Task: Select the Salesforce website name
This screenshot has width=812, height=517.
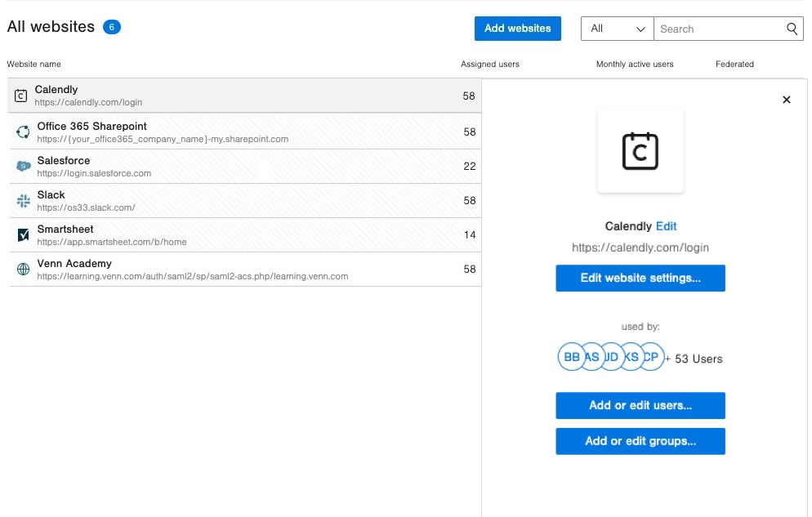Action: click(x=63, y=160)
